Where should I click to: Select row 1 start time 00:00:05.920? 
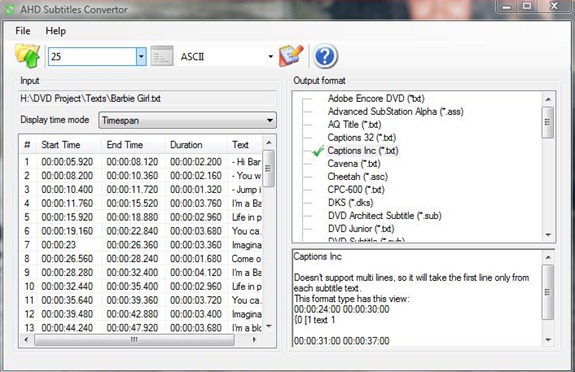67,162
